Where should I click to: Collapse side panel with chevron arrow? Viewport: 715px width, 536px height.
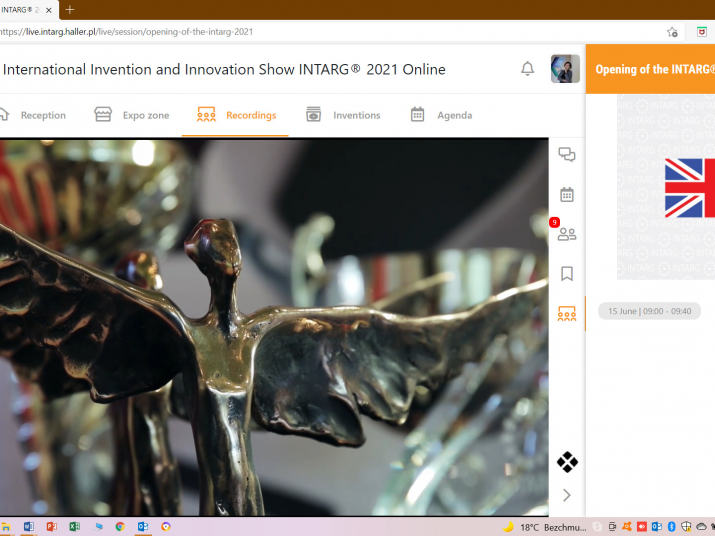click(x=567, y=495)
